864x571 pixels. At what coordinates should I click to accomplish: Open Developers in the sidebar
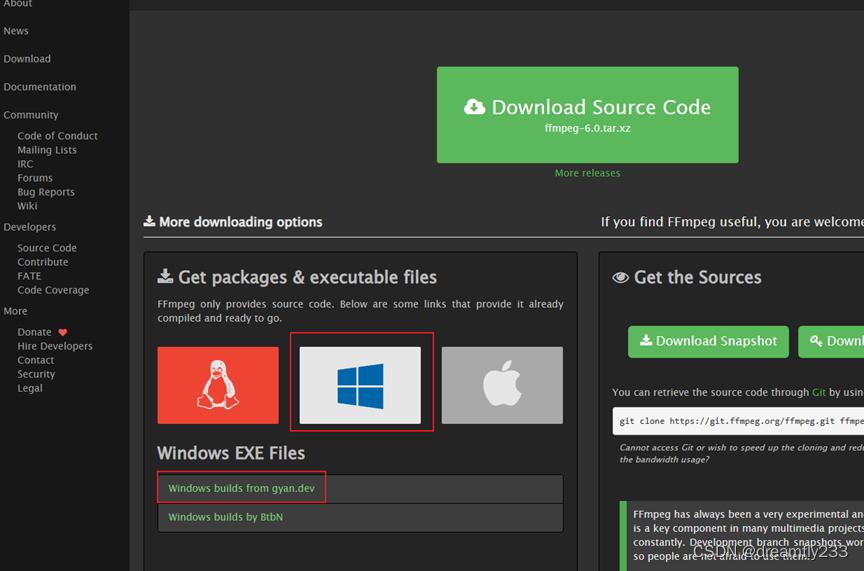click(x=30, y=227)
